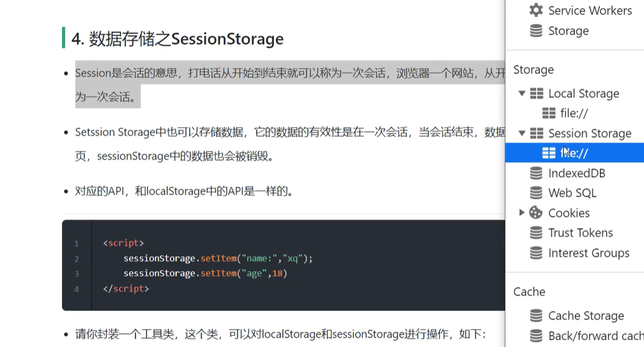Screen dimensions: 644x347
Task: Click the file:// grid icon under Session Storage
Action: coord(550,153)
